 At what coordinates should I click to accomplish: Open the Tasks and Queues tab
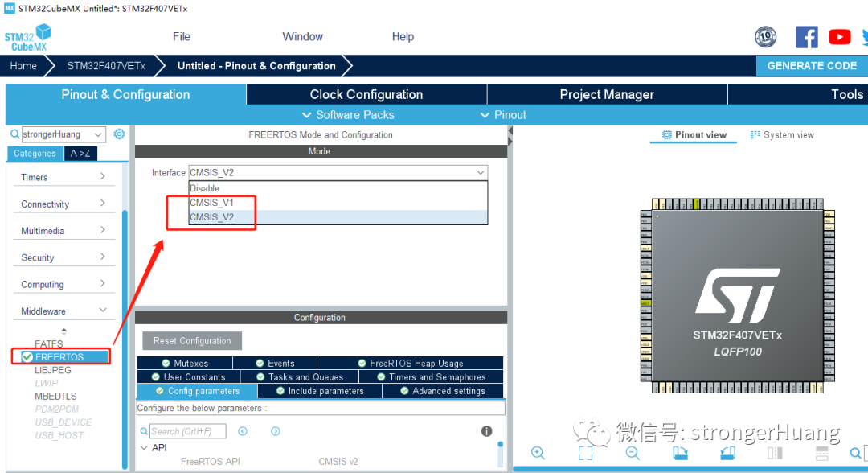click(300, 377)
